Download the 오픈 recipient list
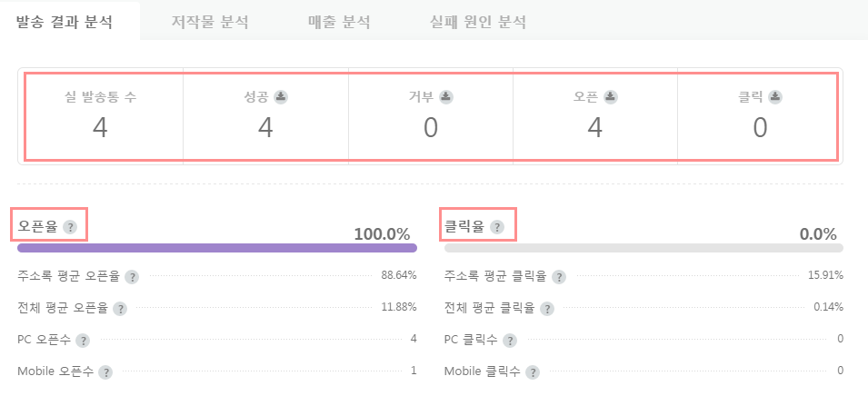This screenshot has height=396, width=868. tap(611, 97)
